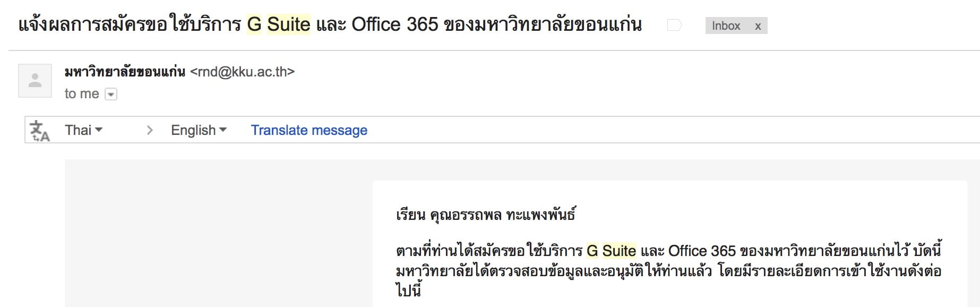
Task: Click sender name มหาวิทยาลัยขอนแก่น
Action: [x=125, y=72]
